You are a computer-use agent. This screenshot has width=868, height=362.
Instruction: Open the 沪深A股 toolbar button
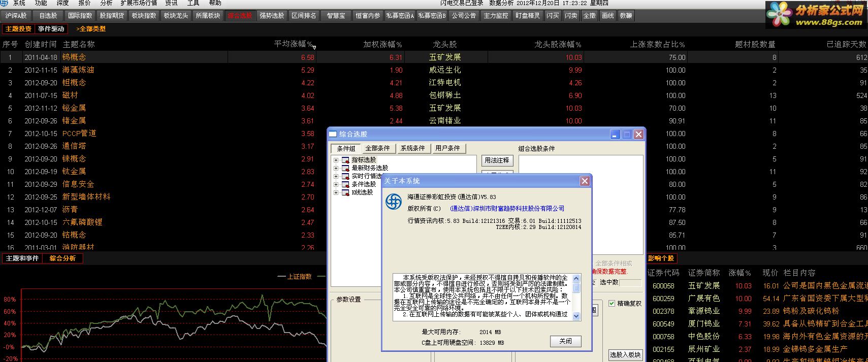[x=16, y=16]
